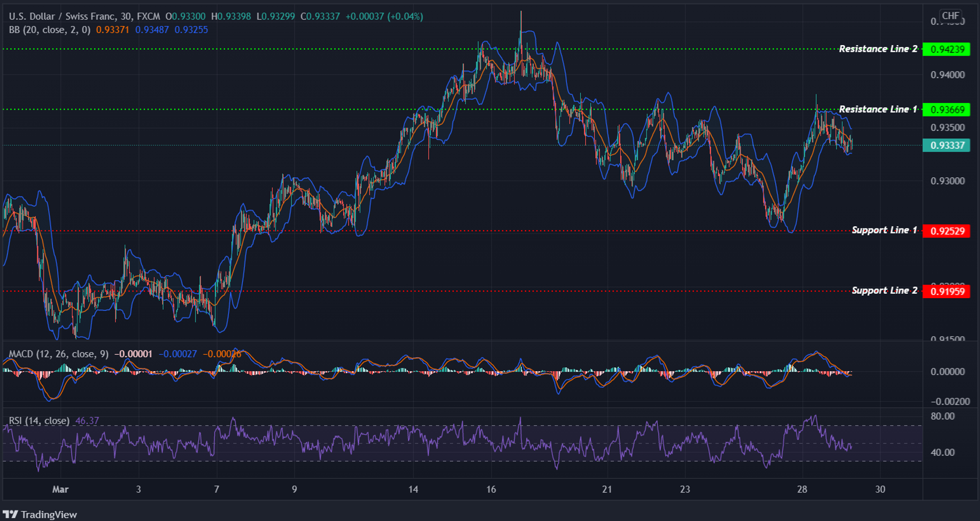Click the Resistance Line 2 price label 0.94239

click(947, 49)
